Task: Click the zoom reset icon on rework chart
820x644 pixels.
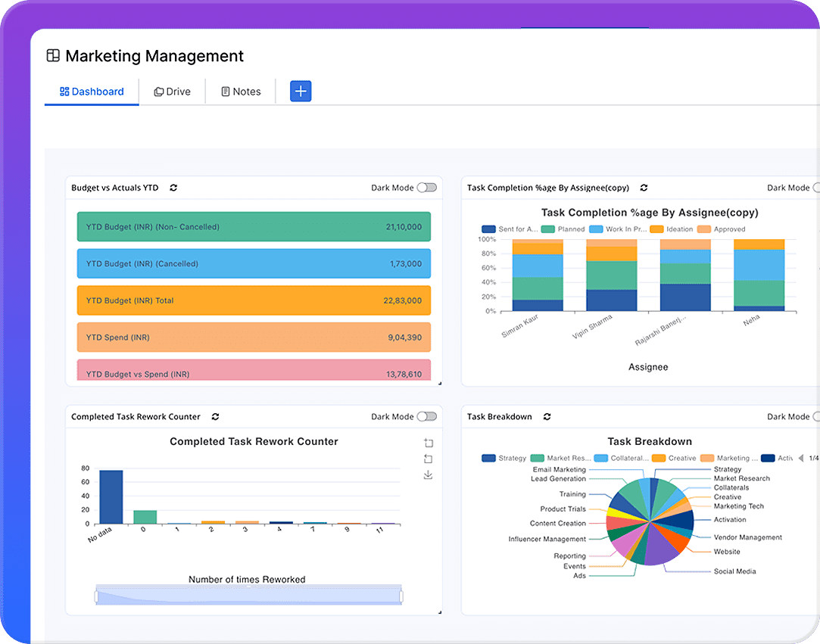Action: point(429,459)
